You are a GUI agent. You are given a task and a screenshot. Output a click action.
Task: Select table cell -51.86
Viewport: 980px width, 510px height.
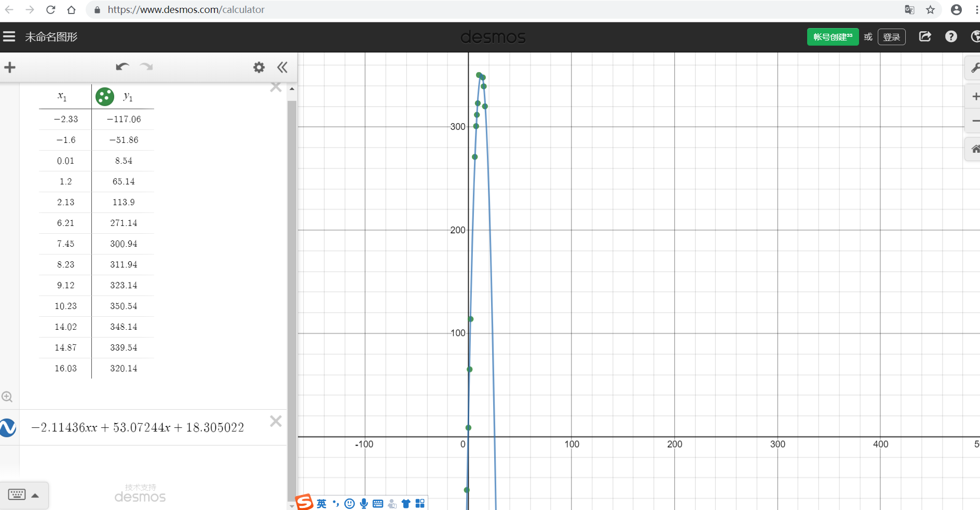[124, 140]
